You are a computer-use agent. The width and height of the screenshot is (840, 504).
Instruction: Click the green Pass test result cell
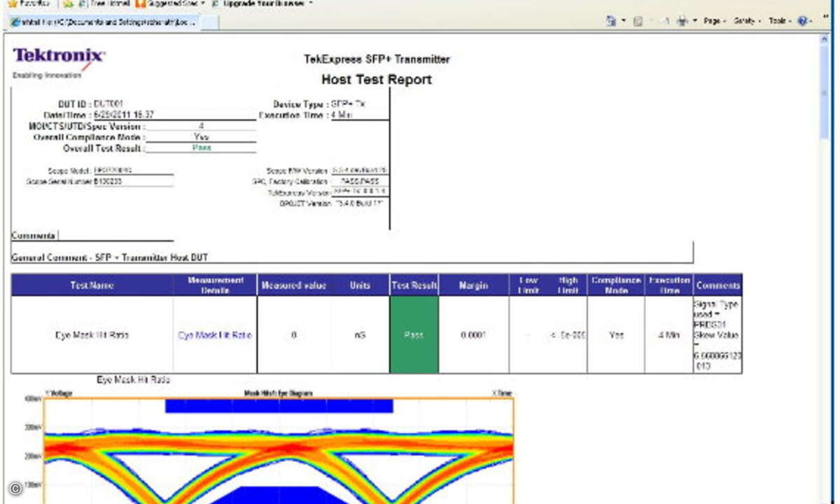tap(414, 335)
